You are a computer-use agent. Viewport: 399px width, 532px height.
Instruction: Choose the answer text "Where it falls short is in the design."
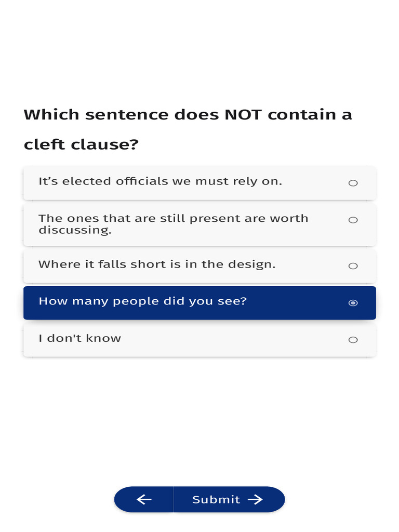[157, 264]
